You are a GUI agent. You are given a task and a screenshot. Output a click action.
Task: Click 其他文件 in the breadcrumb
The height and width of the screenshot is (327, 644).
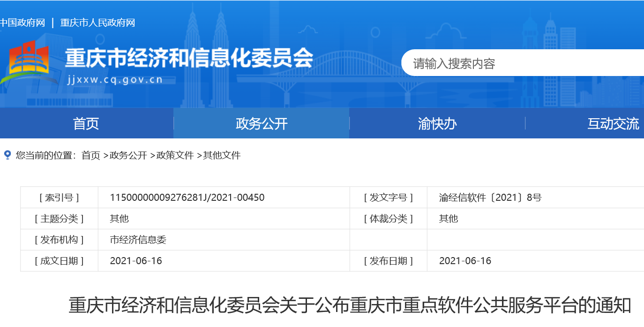click(x=222, y=155)
